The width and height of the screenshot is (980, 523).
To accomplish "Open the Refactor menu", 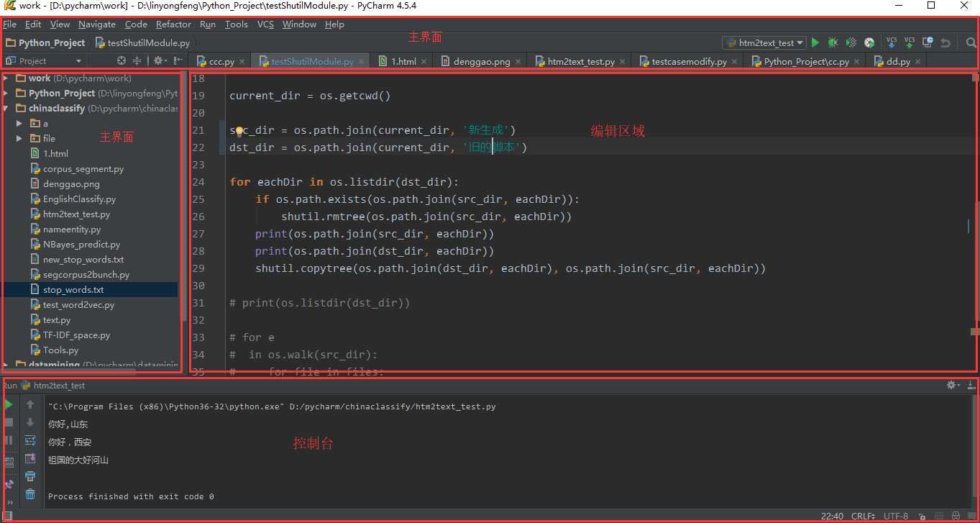I will point(174,24).
